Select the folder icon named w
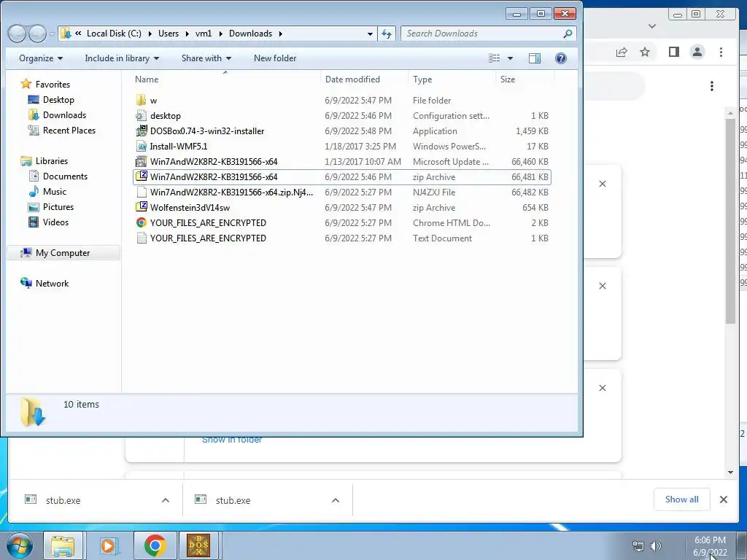 pos(141,100)
